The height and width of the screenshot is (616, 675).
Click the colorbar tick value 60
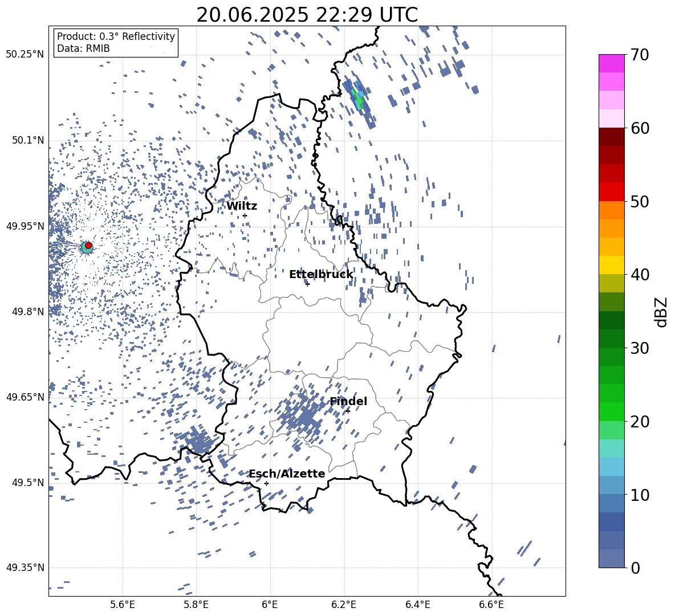(x=640, y=128)
